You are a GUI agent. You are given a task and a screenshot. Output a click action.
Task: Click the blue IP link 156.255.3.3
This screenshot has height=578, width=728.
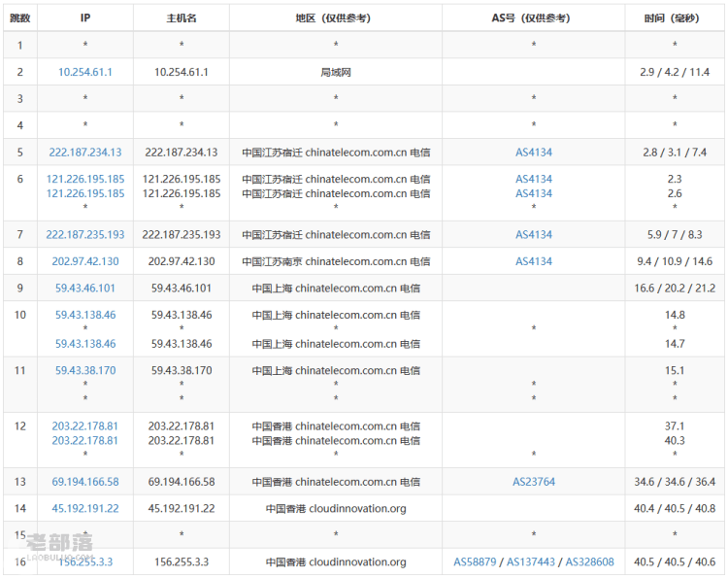[84, 561]
